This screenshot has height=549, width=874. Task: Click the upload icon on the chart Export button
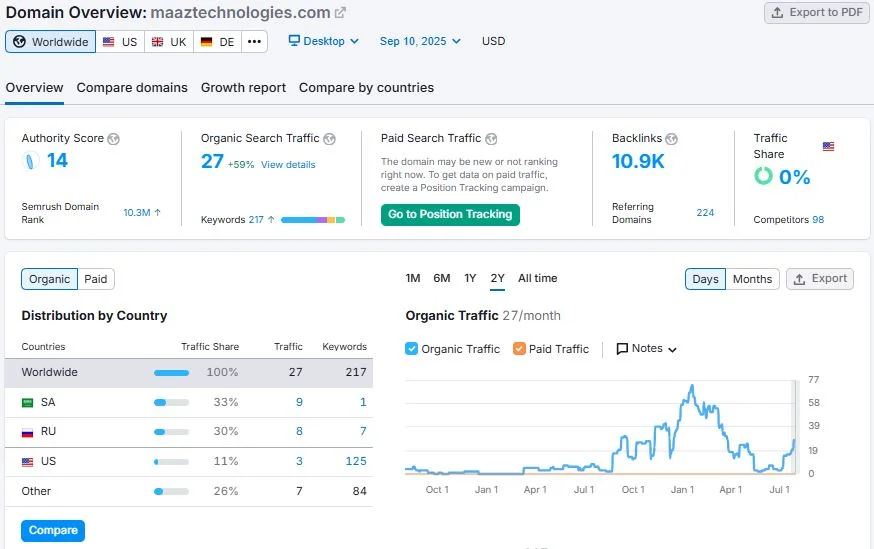[x=799, y=279]
